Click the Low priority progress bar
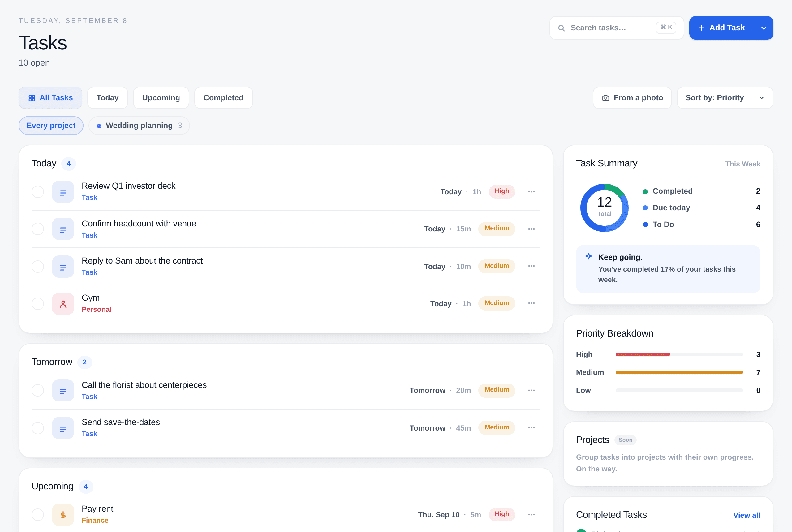 pos(679,391)
